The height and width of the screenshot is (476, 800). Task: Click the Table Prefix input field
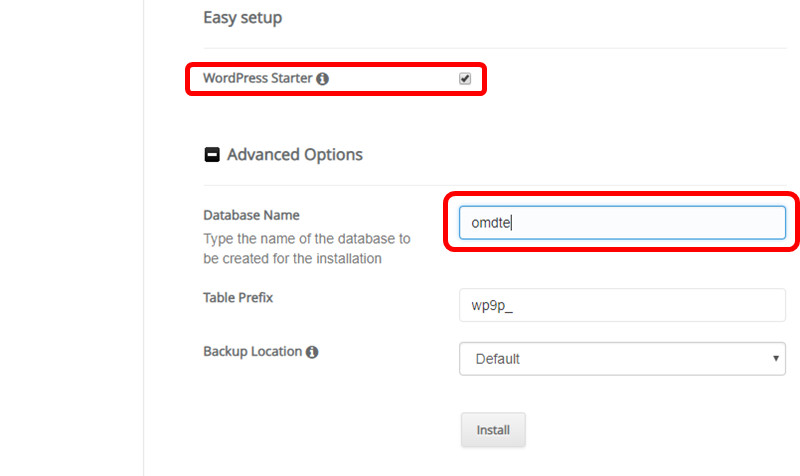point(621,305)
